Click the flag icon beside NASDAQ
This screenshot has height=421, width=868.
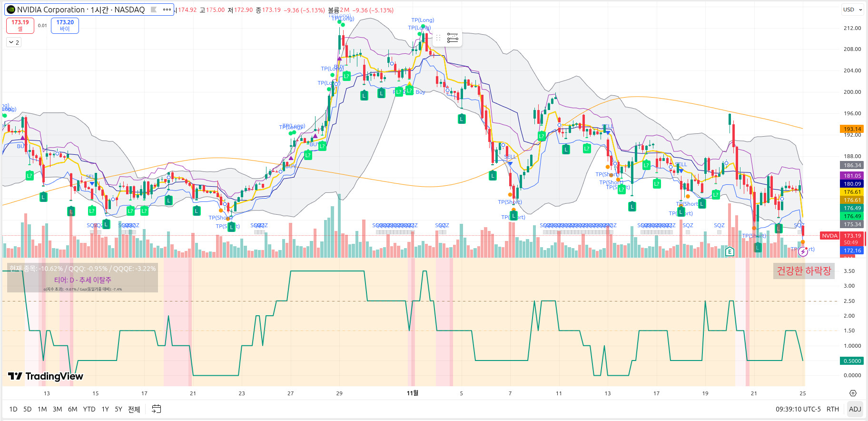point(154,10)
